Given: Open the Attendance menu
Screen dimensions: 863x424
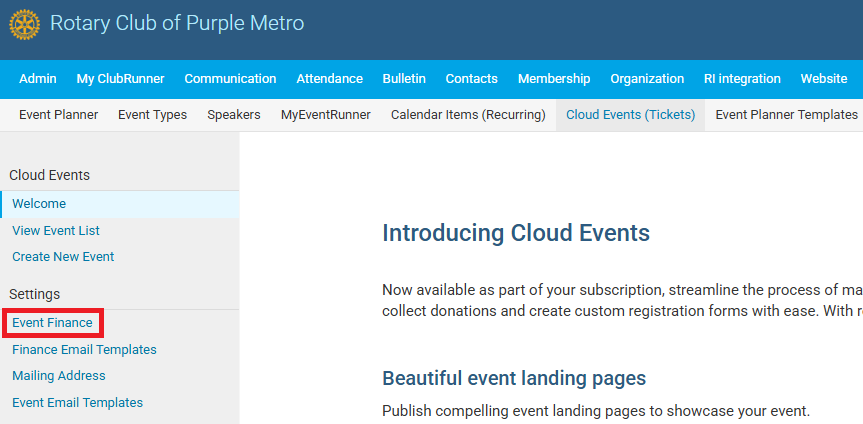Looking at the screenshot, I should (330, 79).
